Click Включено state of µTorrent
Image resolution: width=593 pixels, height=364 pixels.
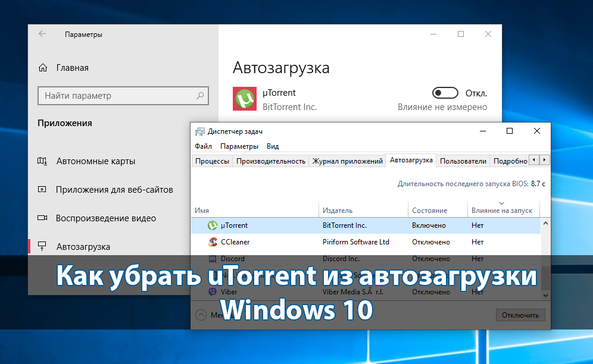pyautogui.click(x=429, y=225)
